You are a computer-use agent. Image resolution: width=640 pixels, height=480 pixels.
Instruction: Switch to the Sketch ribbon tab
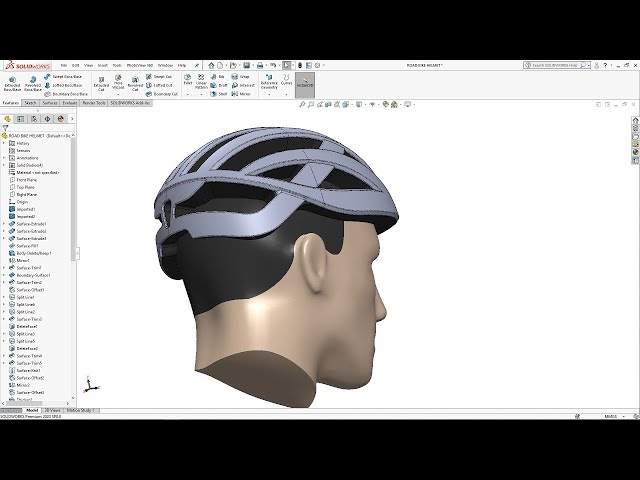pyautogui.click(x=30, y=103)
